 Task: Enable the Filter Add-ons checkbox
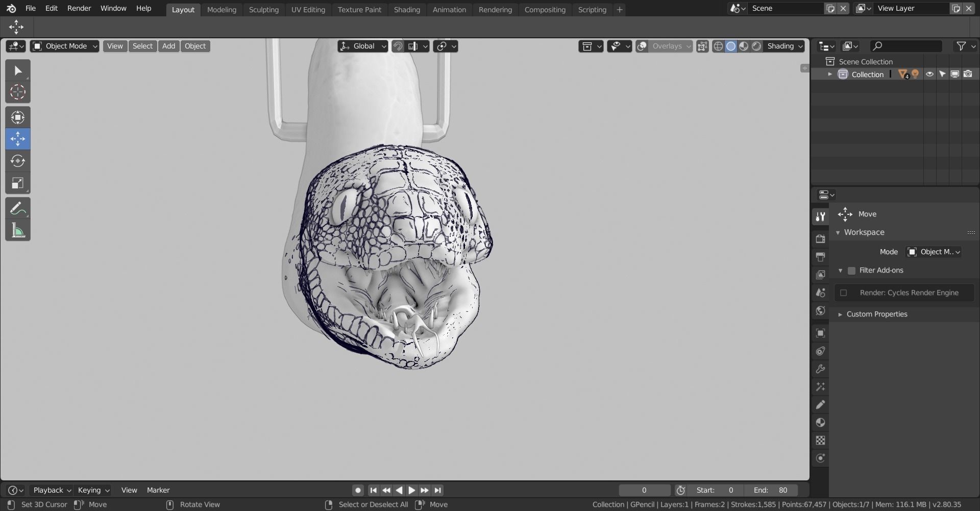click(x=851, y=271)
